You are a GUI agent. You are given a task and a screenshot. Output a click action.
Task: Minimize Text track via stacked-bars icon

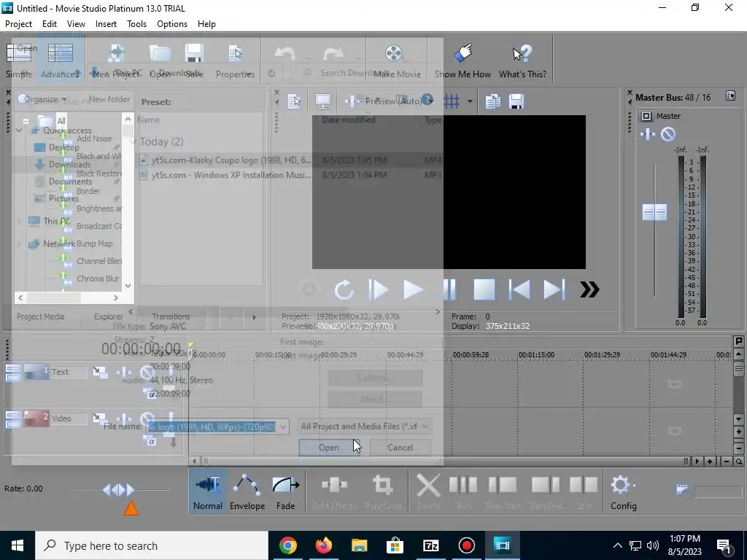13,373
